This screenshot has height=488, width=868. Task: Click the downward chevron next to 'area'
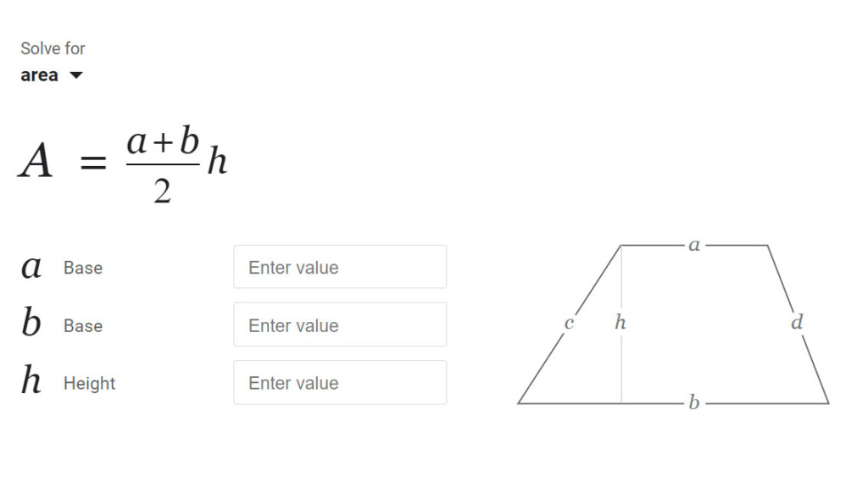pyautogui.click(x=75, y=75)
